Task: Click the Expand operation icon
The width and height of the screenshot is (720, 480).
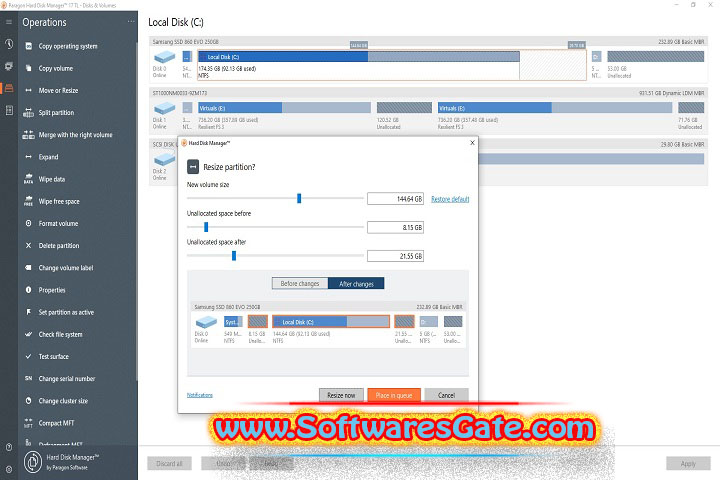Action: pyautogui.click(x=28, y=157)
